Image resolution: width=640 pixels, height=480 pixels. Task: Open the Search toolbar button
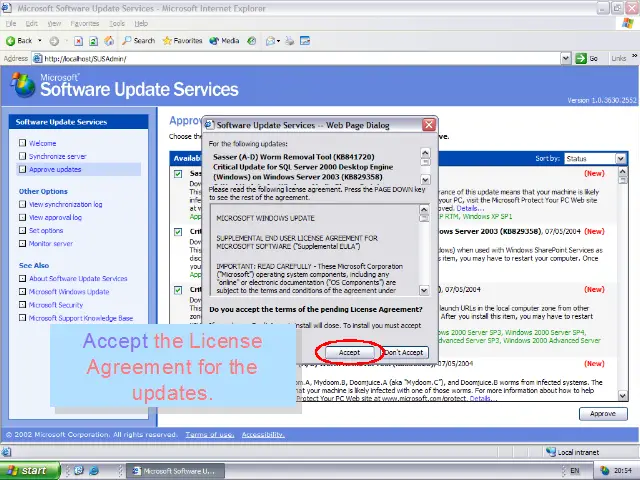(x=138, y=41)
